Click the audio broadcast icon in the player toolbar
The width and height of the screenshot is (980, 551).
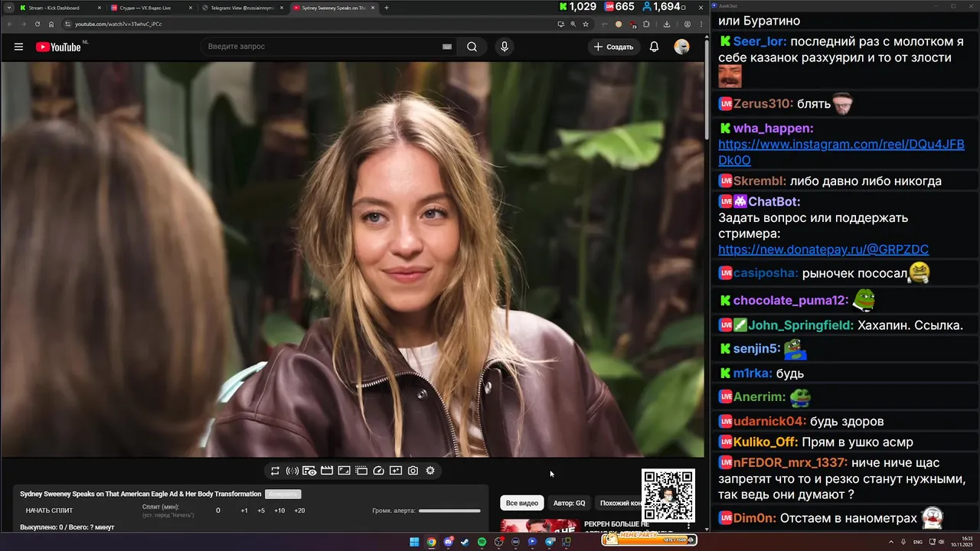[x=292, y=471]
